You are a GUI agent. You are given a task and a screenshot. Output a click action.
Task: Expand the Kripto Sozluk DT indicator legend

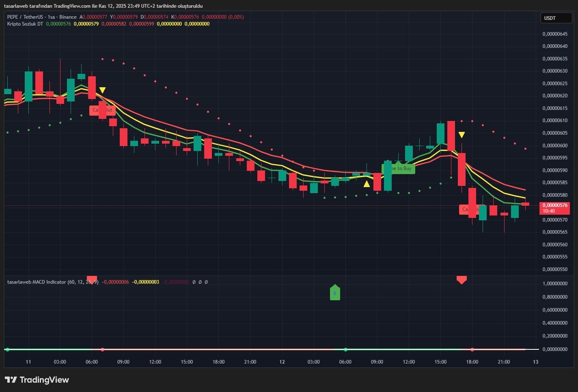[25, 24]
